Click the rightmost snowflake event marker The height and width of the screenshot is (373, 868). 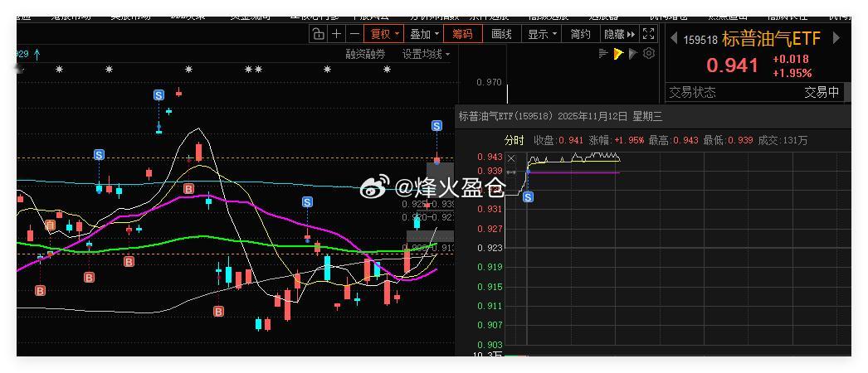[387, 70]
